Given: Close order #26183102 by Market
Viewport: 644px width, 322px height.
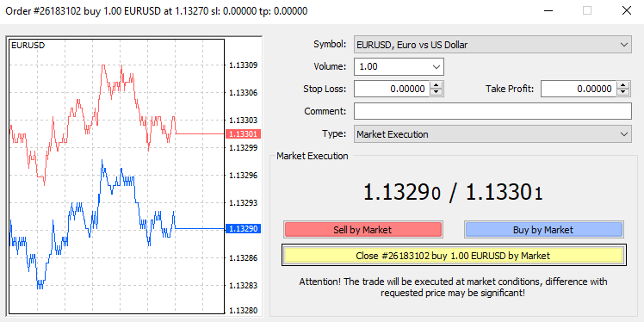Looking at the screenshot, I should click(454, 256).
